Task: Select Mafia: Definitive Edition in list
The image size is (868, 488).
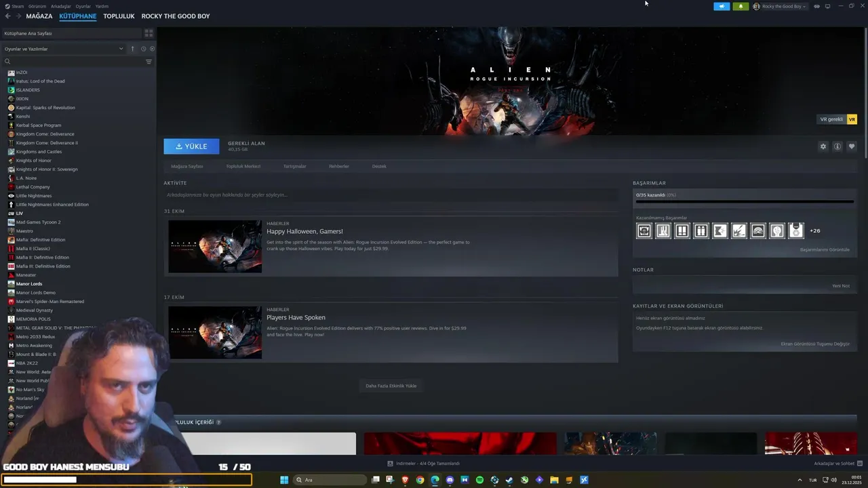Action: [41, 240]
